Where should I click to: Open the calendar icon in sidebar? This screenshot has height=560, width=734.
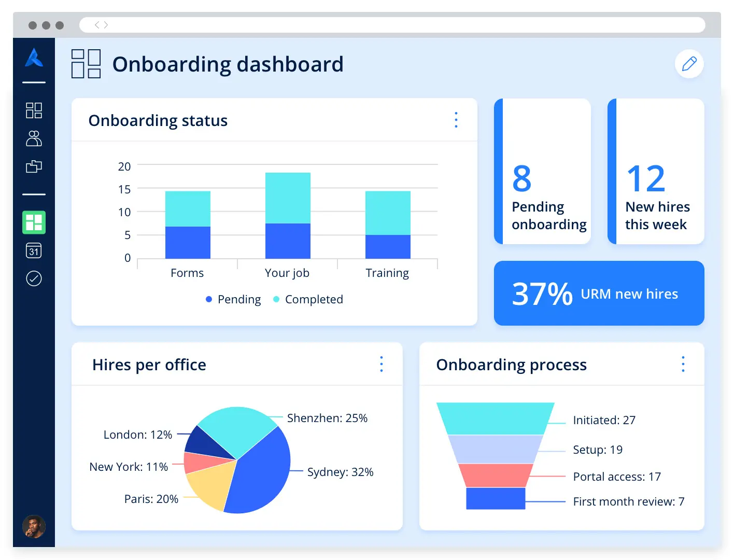coord(34,251)
